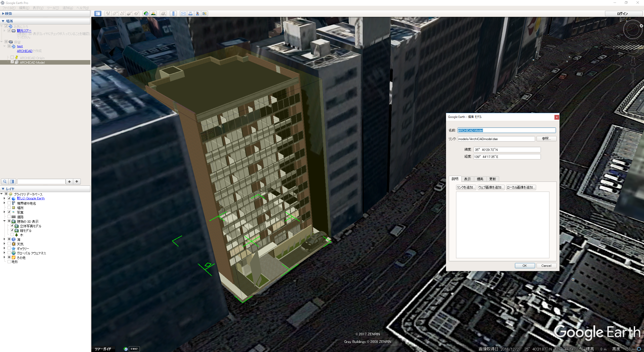
Task: Enable the 地形 terrain checkbox
Action: coord(9,261)
